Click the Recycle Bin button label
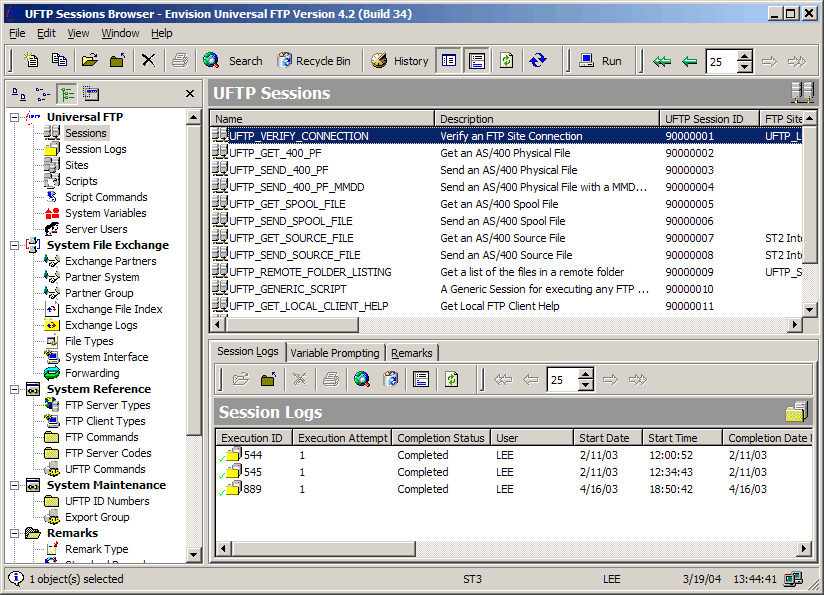The image size is (824, 595). [x=323, y=61]
